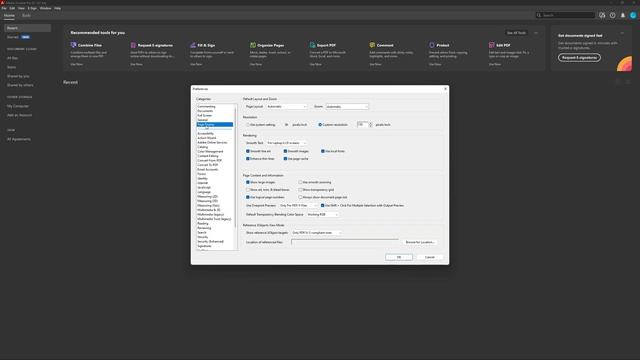Select the Use system setting radio button
The width and height of the screenshot is (640, 360).
[247, 124]
